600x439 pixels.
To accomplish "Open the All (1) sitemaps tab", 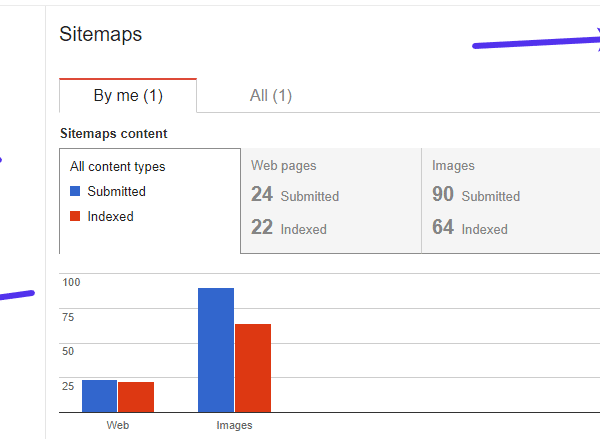I will tap(270, 96).
